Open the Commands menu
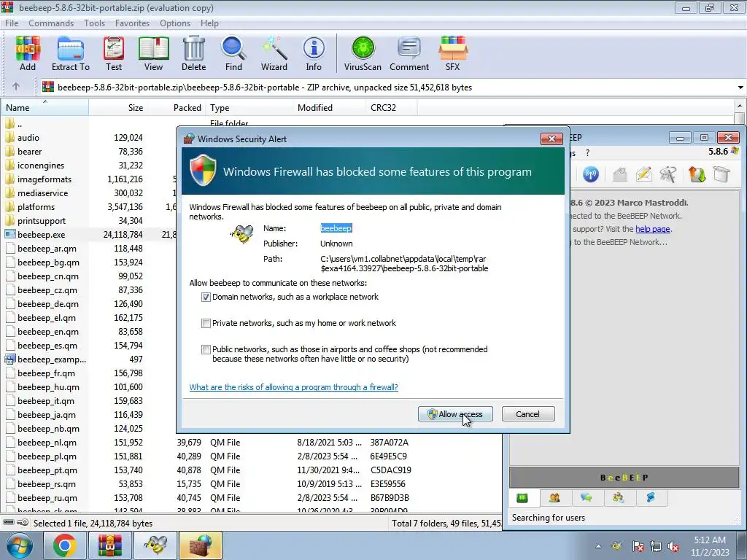 click(x=51, y=23)
